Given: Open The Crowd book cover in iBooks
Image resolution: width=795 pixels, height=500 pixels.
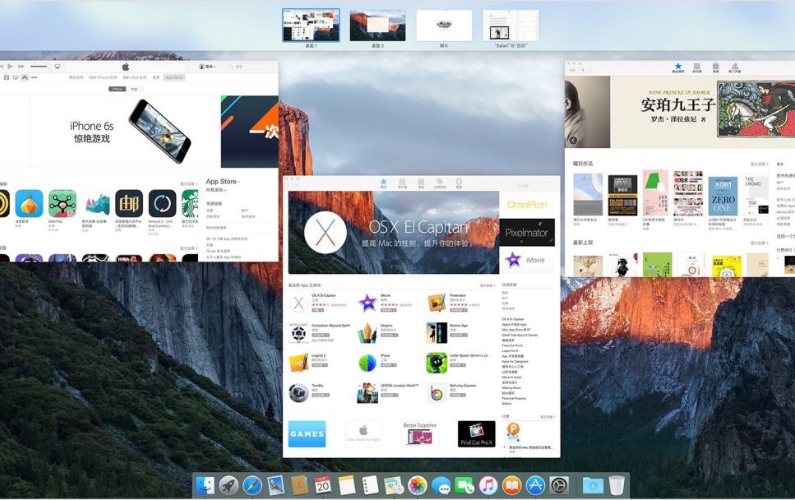Looking at the screenshot, I should click(756, 196).
